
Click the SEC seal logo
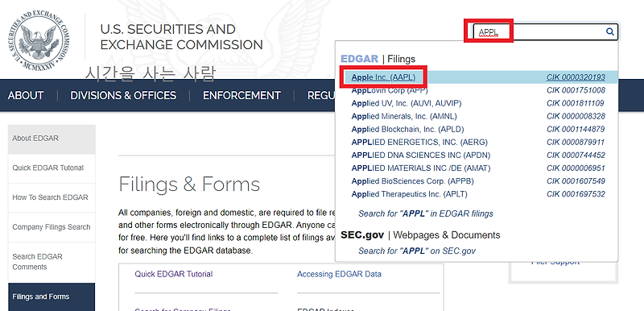coord(39,41)
